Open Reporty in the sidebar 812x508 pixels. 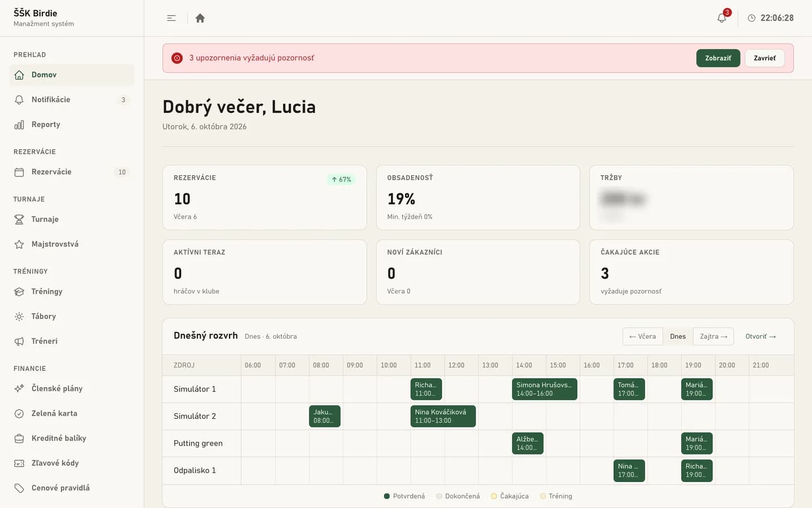tap(72, 125)
